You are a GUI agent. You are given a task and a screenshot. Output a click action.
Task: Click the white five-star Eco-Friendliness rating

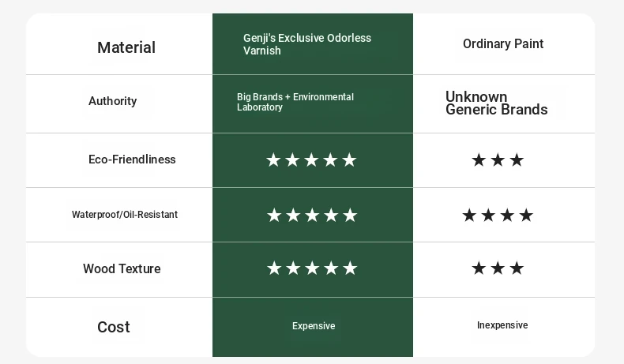coord(311,160)
